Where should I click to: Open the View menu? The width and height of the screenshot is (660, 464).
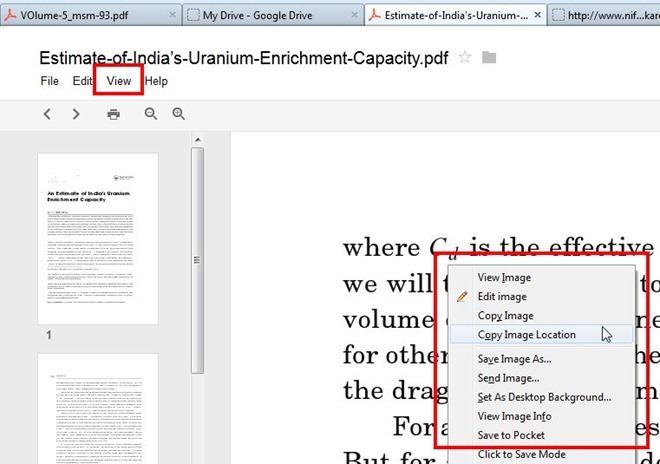[x=119, y=81]
